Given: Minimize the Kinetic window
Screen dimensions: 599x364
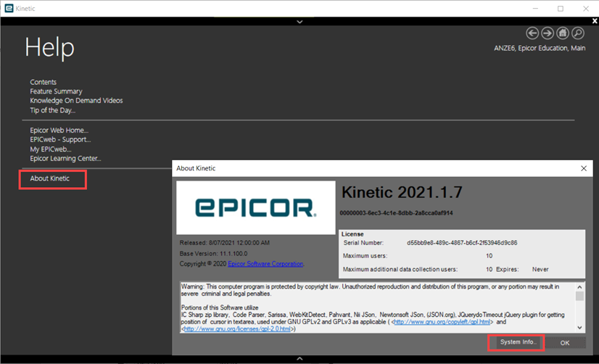Looking at the screenshot, I should coord(536,9).
